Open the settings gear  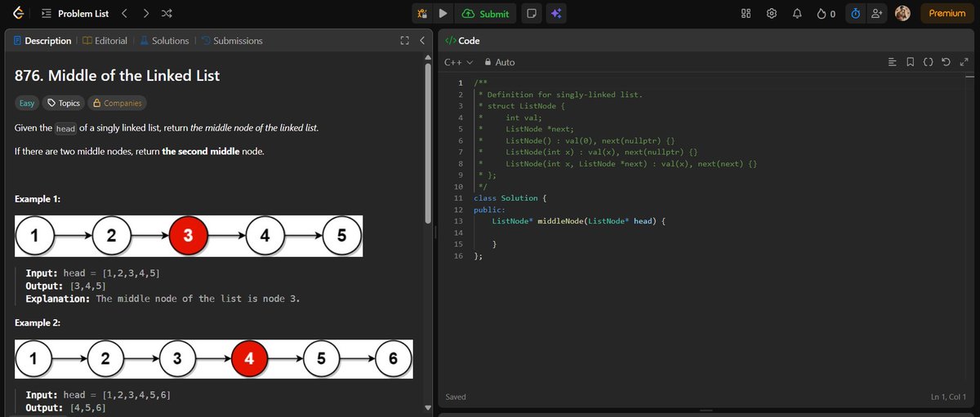(x=772, y=13)
